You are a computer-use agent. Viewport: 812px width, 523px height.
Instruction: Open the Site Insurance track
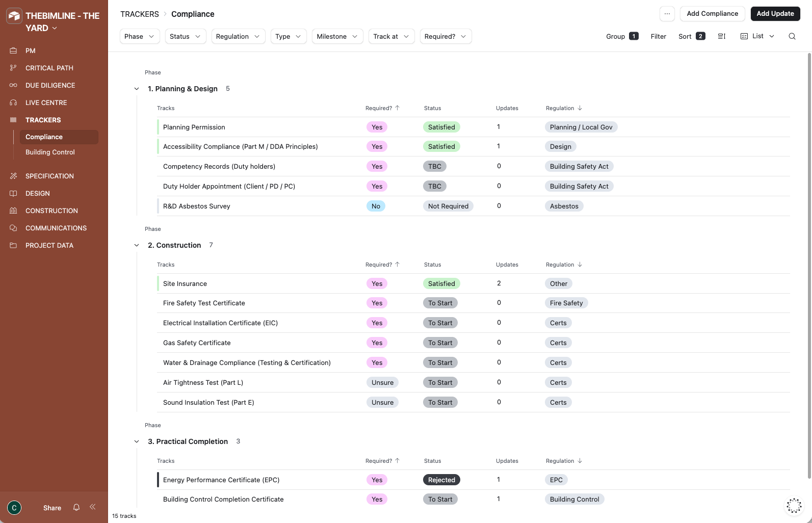click(185, 283)
